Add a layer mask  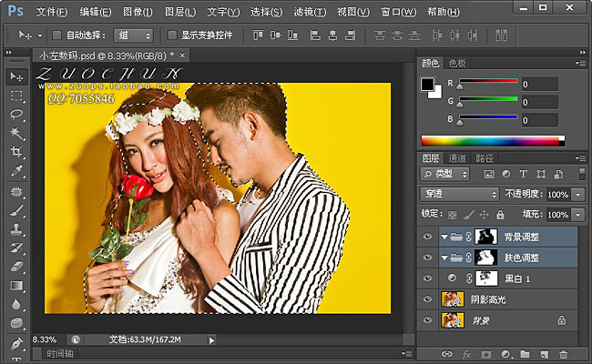coord(486,354)
